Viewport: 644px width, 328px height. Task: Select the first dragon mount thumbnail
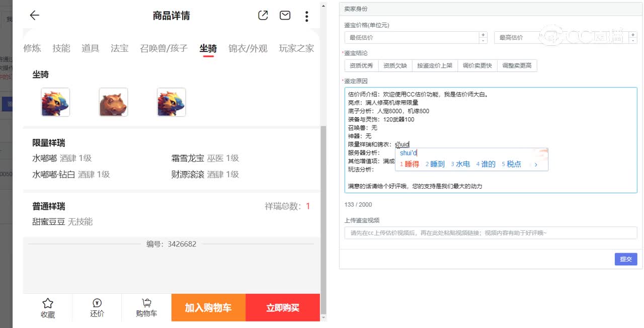(x=55, y=102)
